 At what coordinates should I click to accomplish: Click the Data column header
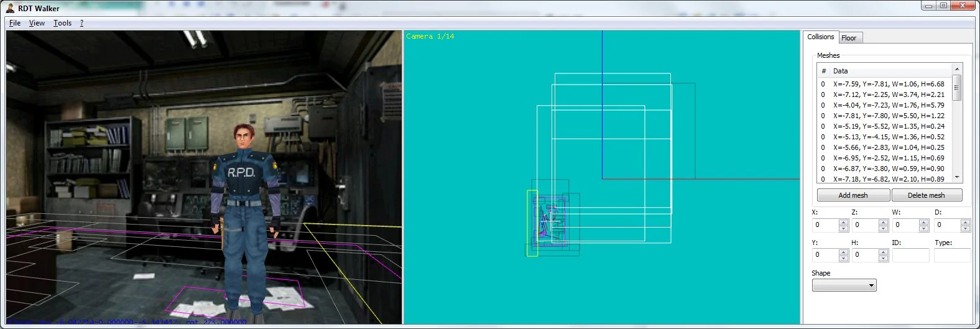point(890,71)
